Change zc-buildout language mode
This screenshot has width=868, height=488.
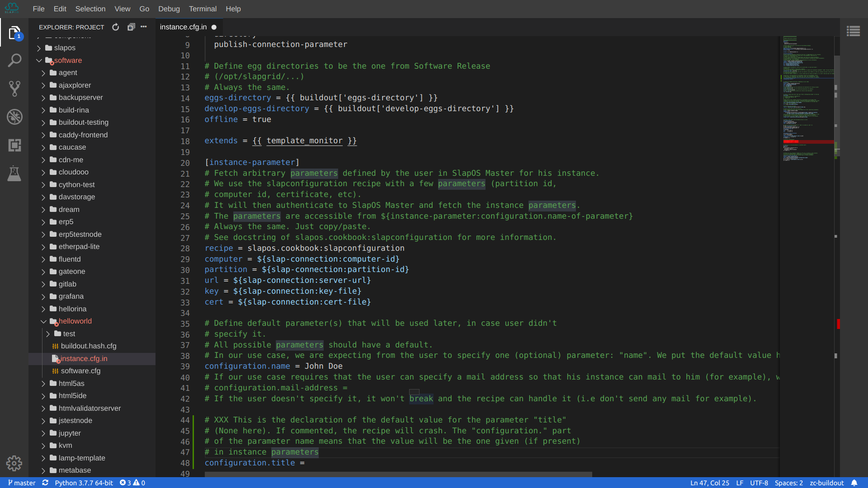(x=826, y=483)
